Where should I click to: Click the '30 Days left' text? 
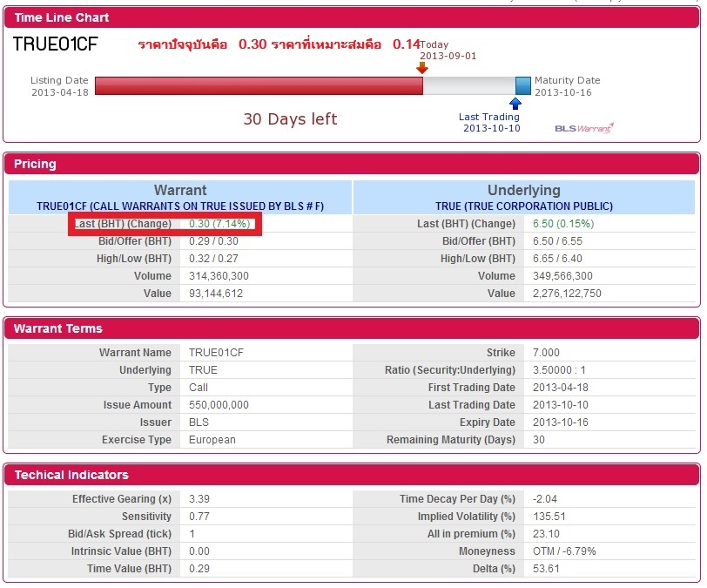click(x=290, y=119)
